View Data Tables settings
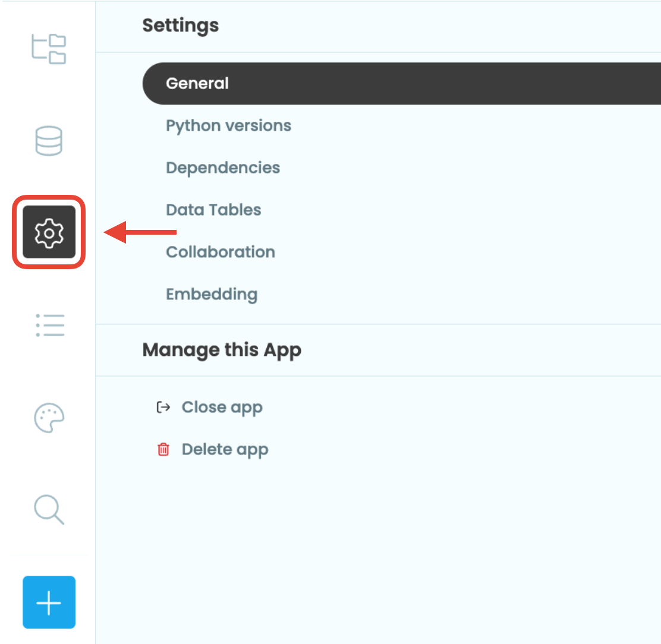 (213, 210)
